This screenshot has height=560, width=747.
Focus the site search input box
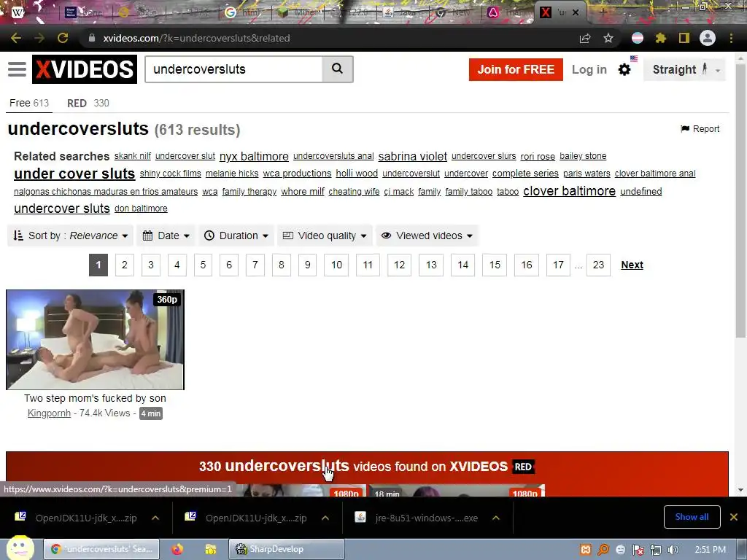coord(234,69)
